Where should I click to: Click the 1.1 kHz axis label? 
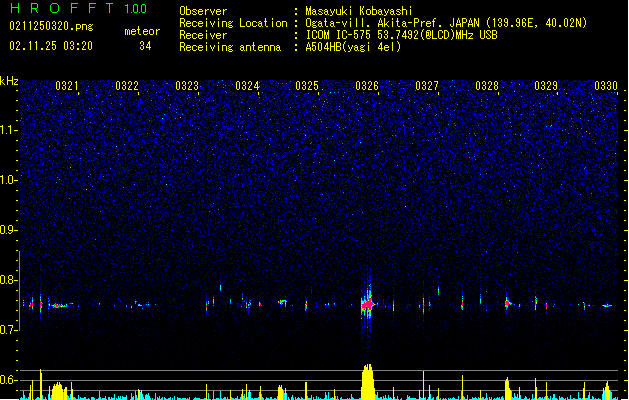tap(9, 130)
